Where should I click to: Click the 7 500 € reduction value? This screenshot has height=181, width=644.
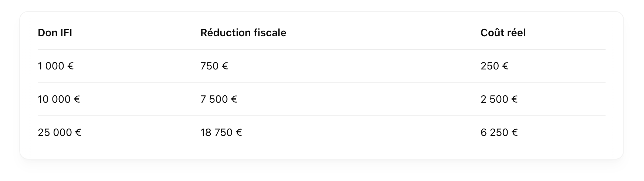[x=219, y=99]
